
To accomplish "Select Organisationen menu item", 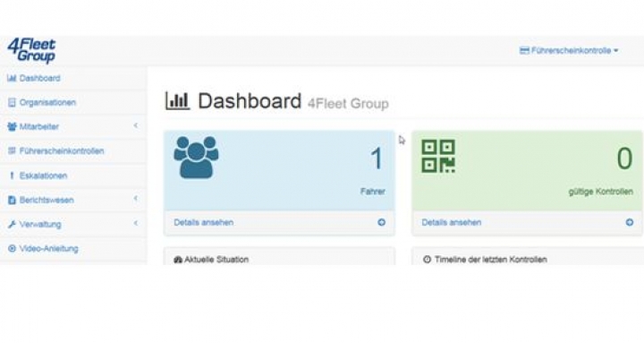I will [x=73, y=102].
